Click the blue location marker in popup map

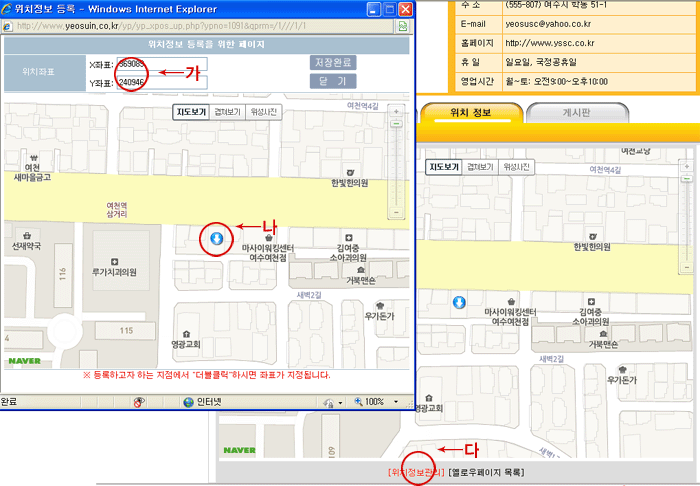(217, 239)
